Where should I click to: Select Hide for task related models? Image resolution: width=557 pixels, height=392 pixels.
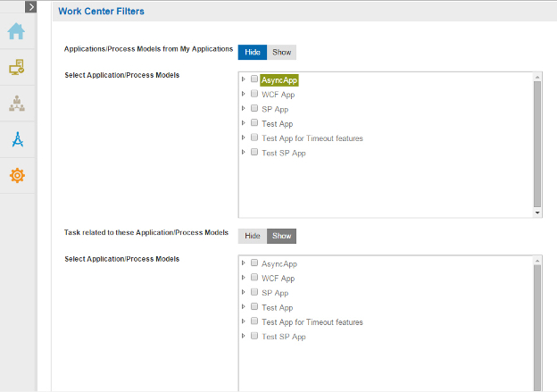[x=253, y=236]
